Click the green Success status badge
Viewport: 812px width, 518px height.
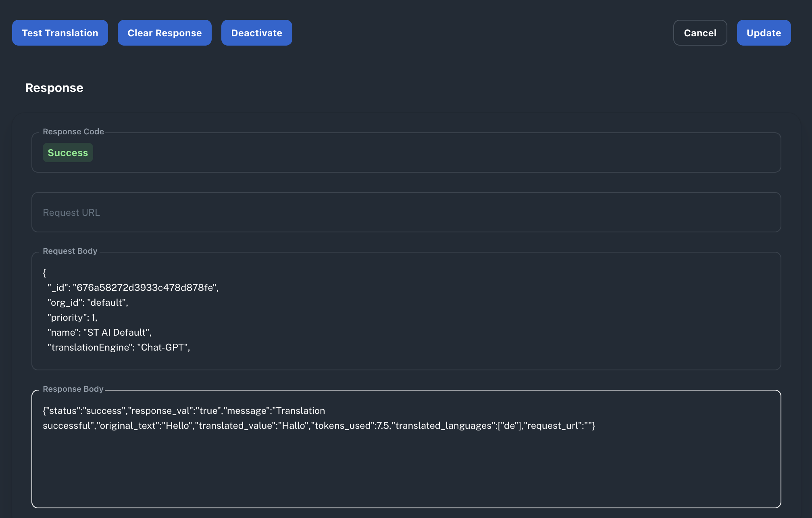(68, 152)
